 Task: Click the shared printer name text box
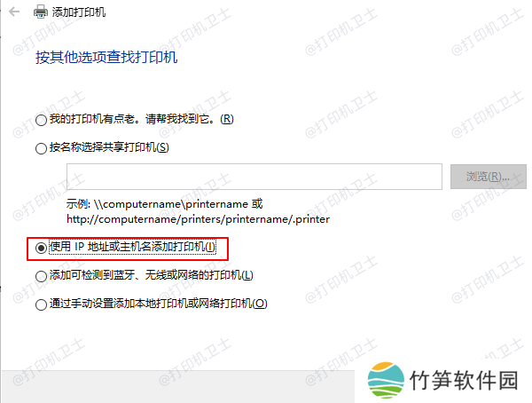pyautogui.click(x=254, y=177)
